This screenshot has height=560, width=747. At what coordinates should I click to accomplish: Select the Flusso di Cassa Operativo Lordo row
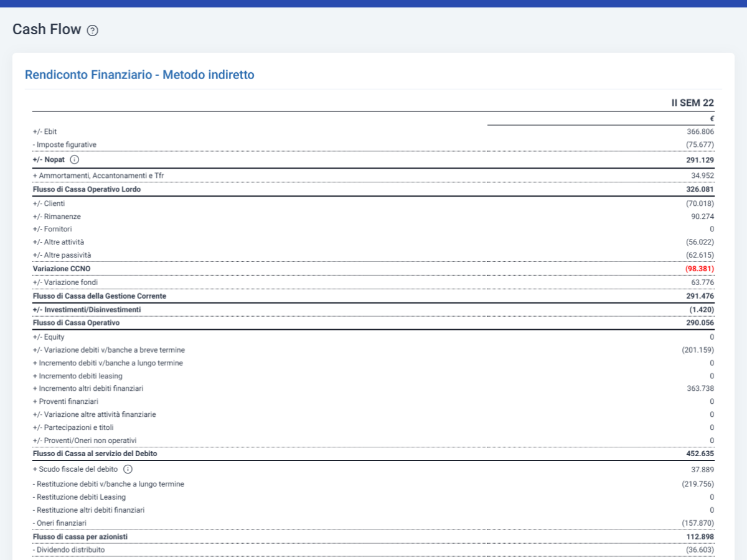click(374, 189)
